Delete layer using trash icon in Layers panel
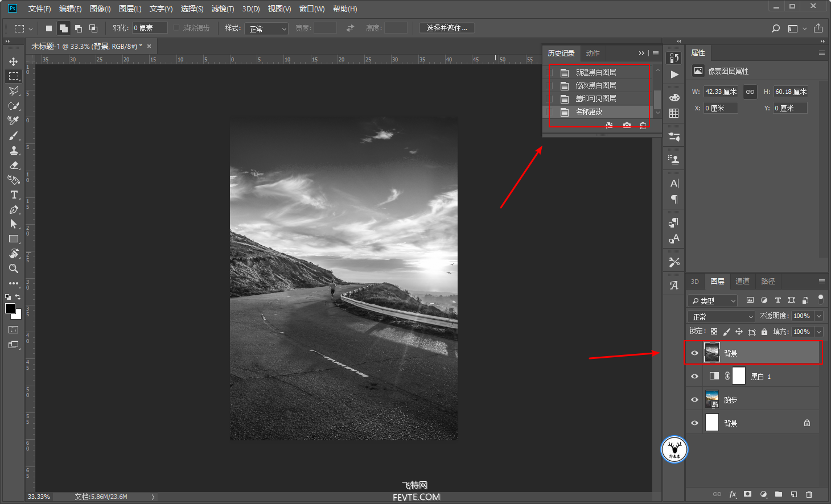The width and height of the screenshot is (831, 504). (x=809, y=494)
